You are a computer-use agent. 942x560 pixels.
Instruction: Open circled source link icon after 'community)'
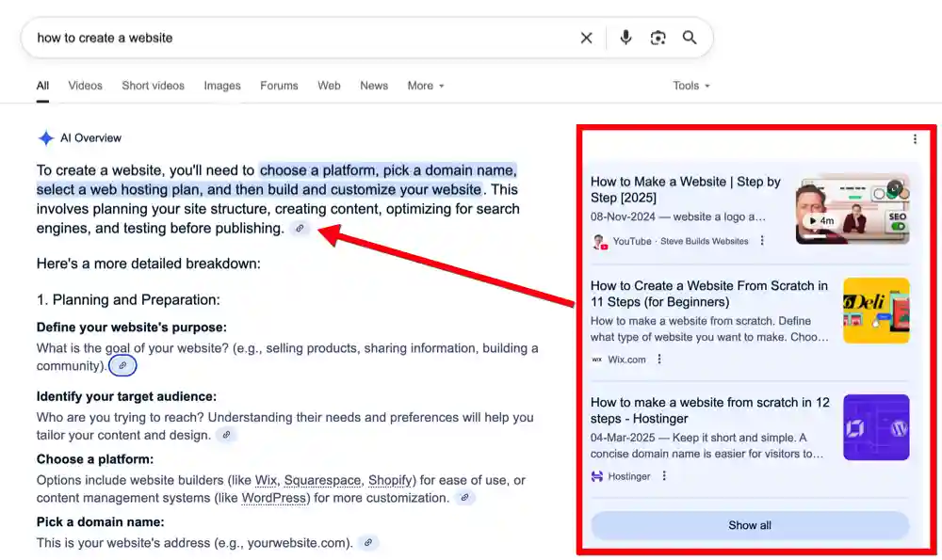tap(122, 365)
